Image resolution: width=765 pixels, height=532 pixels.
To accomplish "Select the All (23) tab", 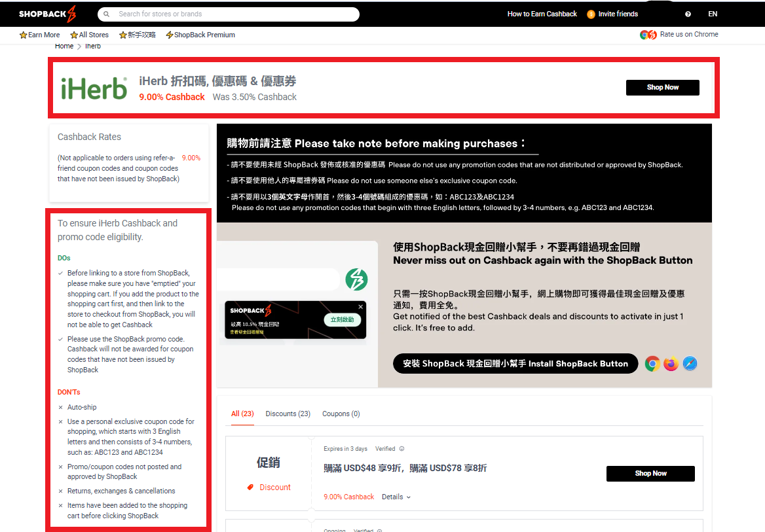I will click(242, 414).
